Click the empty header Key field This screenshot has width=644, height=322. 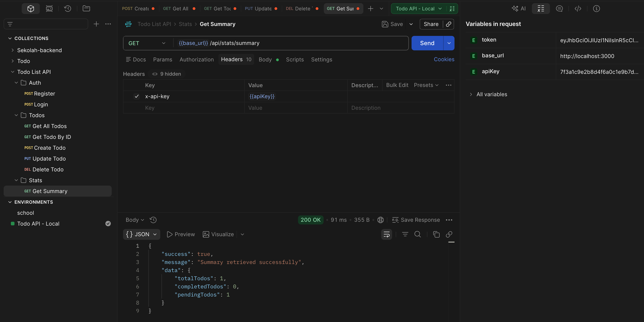coord(194,108)
